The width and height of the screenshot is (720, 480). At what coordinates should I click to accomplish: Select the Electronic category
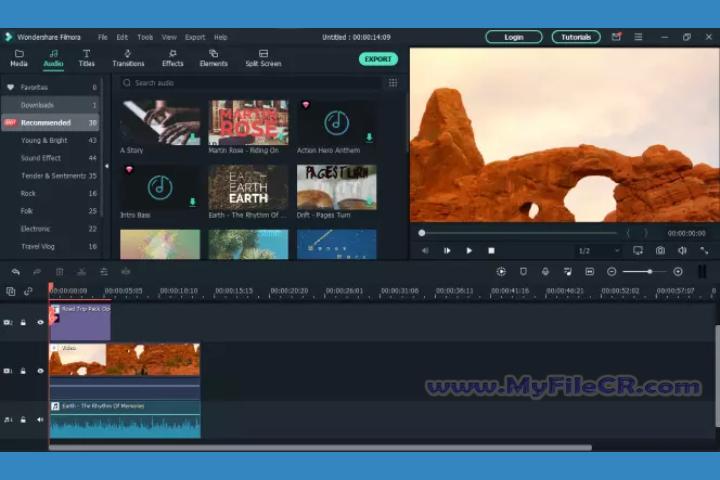pos(51,229)
